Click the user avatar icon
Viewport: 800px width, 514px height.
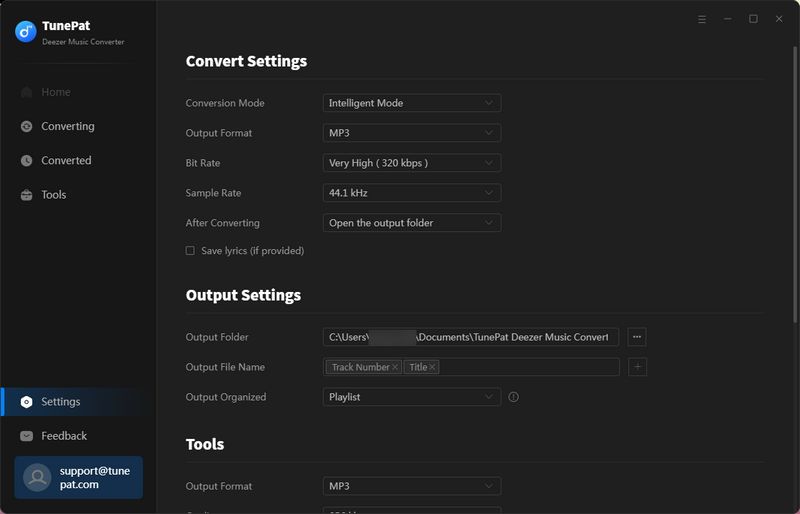coord(37,477)
